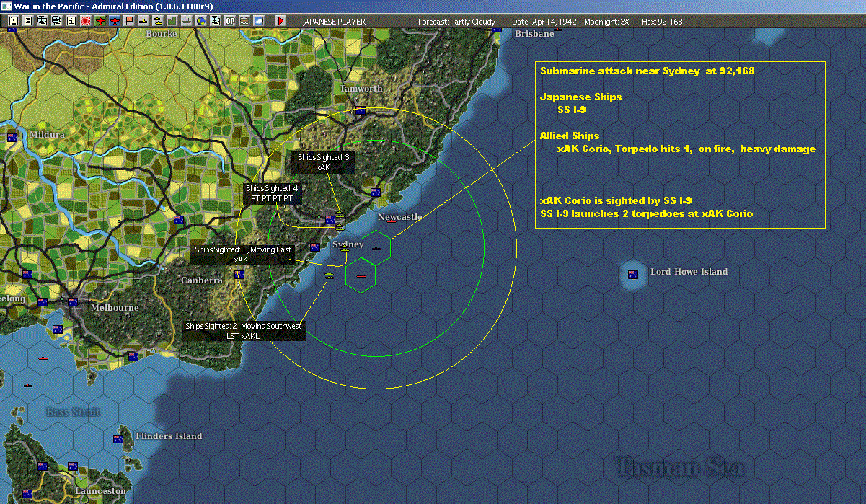Click the 'JAPANESE PLAYER' status text
Screen dimensions: 866x504
tap(334, 22)
